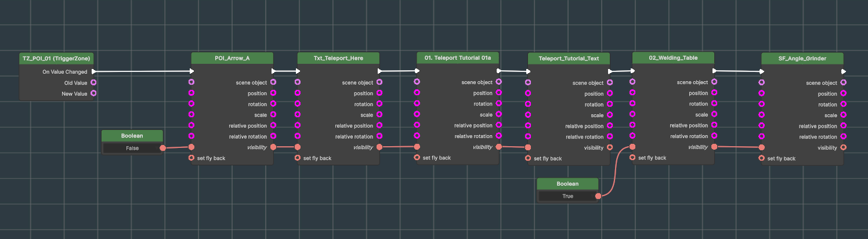Click POI_Arrow_A scene object output port

click(273, 82)
